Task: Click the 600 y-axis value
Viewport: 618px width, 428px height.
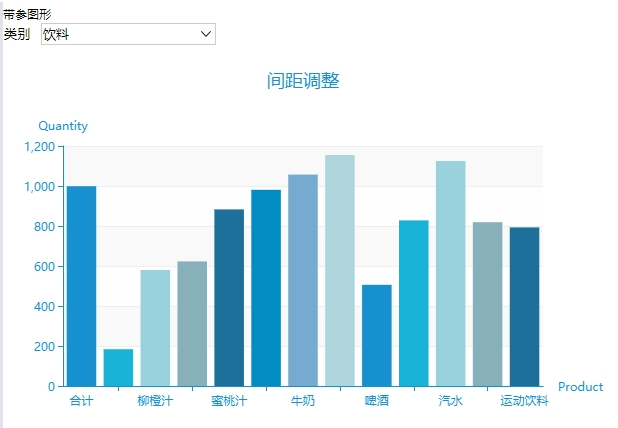Action: [45, 266]
